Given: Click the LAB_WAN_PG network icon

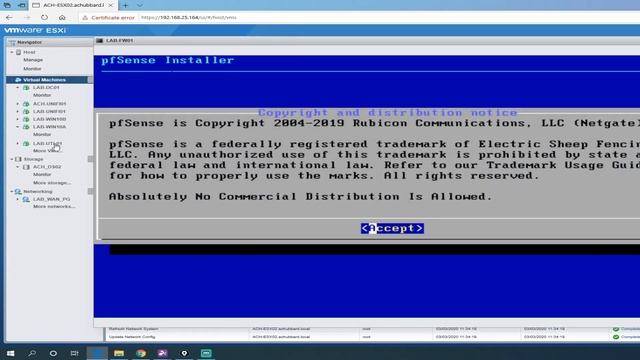Looking at the screenshot, I should [x=26, y=199].
